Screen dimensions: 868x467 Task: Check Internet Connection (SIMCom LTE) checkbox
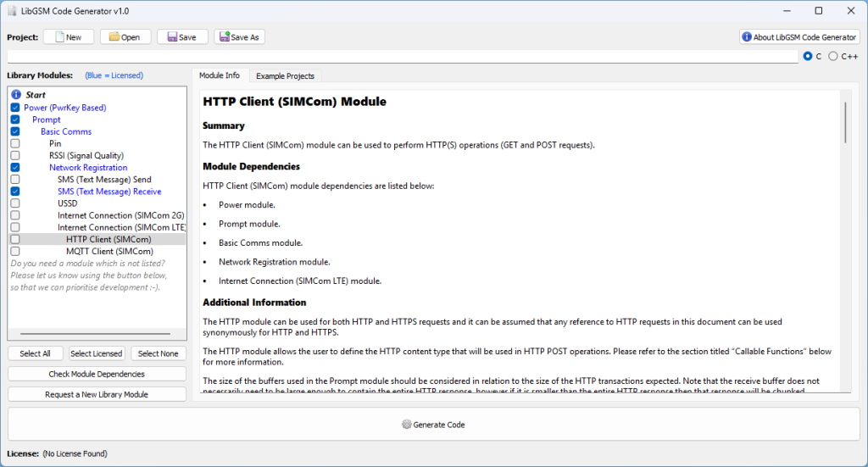(15, 227)
